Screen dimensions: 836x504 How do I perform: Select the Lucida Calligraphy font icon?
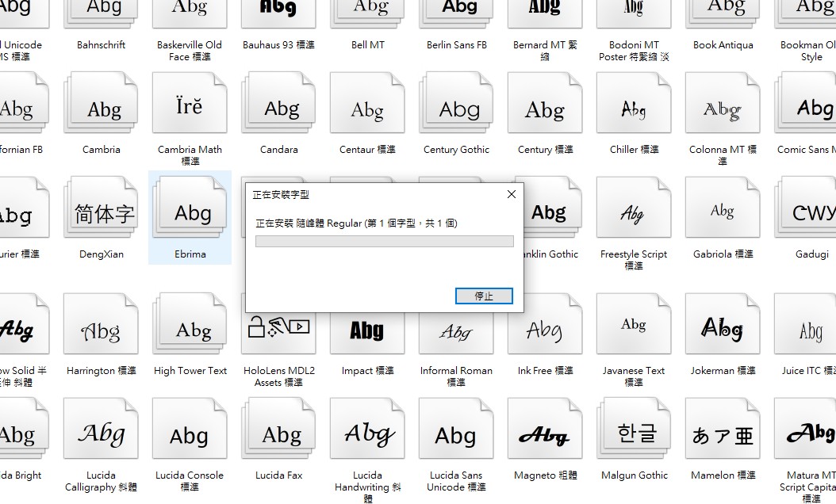pos(101,429)
